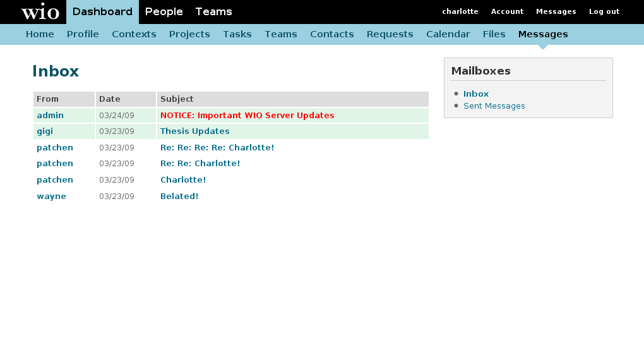Go to the top Teams tab

(x=213, y=12)
